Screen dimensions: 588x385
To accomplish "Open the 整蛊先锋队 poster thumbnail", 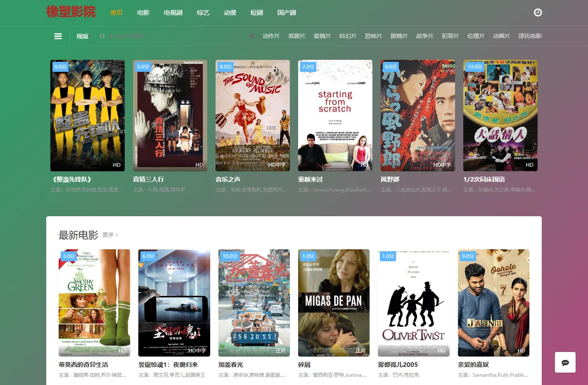I will pos(88,116).
